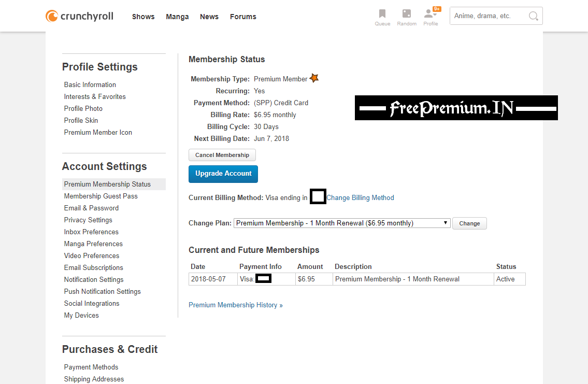
Task: Open Payment Methods page
Action: point(91,367)
